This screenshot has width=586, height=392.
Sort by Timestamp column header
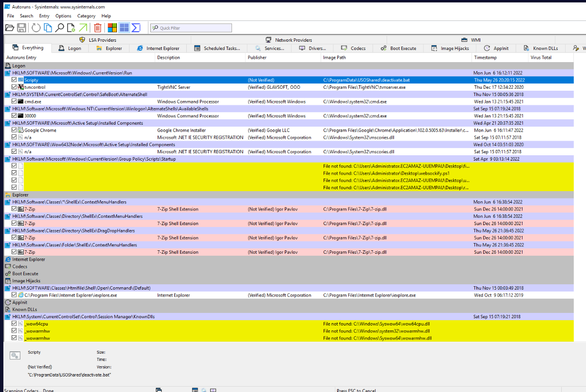click(x=500, y=57)
